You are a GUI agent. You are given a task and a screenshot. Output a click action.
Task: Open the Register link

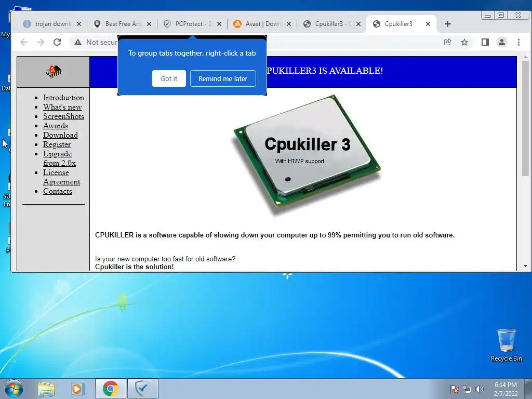[57, 144]
